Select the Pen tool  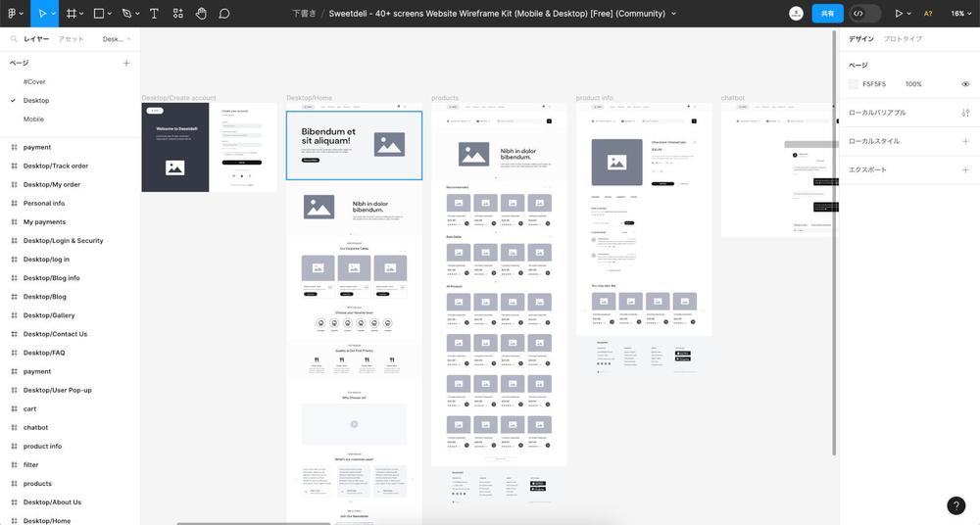pos(126,13)
